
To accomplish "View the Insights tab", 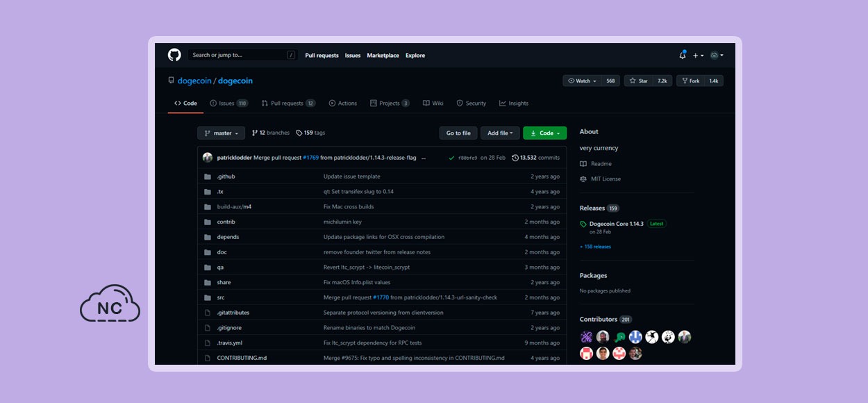I will [514, 104].
